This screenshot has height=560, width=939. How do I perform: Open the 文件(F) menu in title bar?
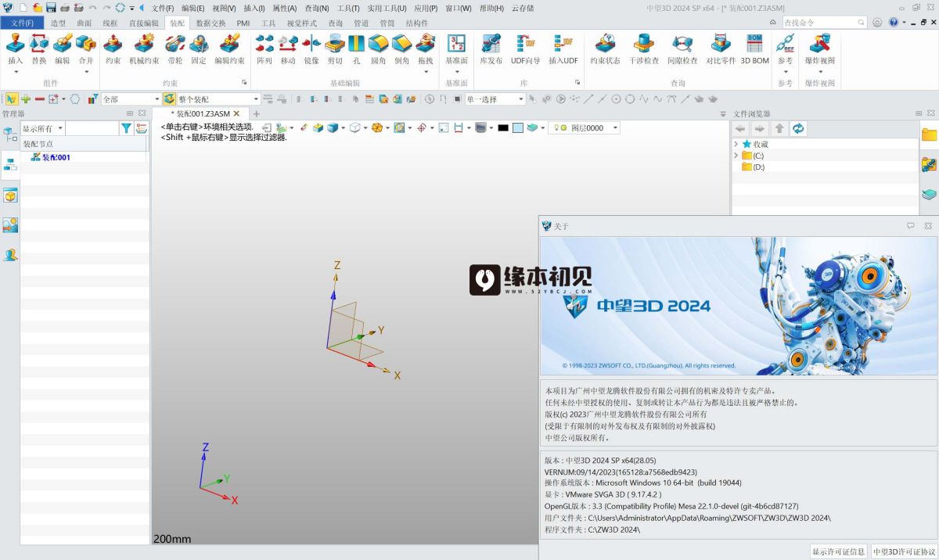pos(162,8)
